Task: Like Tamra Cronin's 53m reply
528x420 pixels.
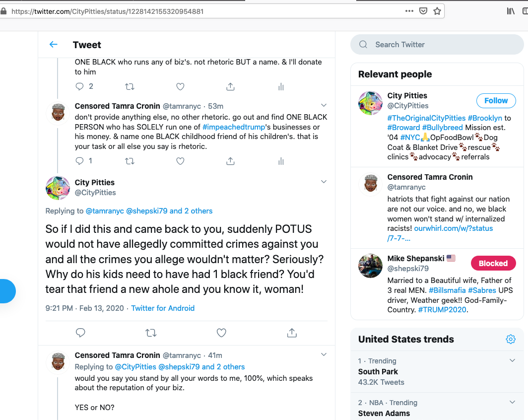Action: pyautogui.click(x=180, y=161)
